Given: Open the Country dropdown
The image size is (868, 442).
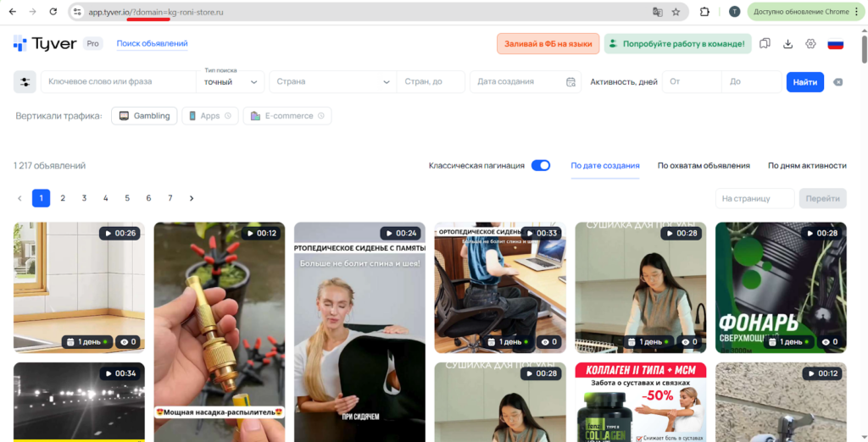Looking at the screenshot, I should [x=332, y=82].
